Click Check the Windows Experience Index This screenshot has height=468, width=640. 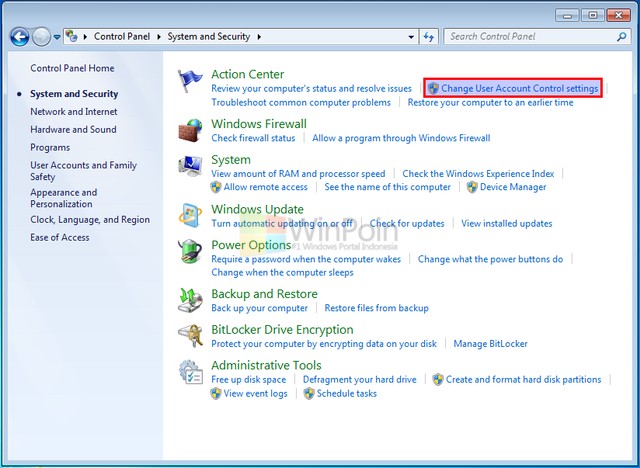click(x=478, y=174)
